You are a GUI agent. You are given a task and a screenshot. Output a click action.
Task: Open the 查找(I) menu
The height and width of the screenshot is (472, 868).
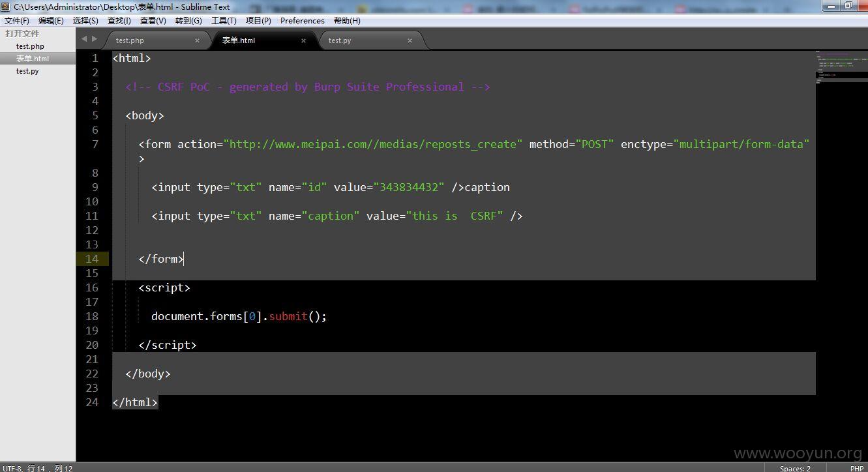119,21
